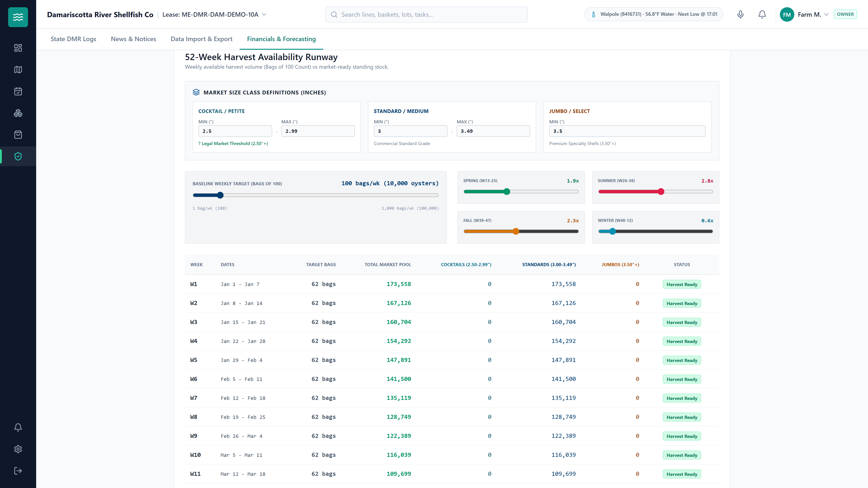Open the lease map sidebar icon
868x488 pixels.
coord(18,70)
